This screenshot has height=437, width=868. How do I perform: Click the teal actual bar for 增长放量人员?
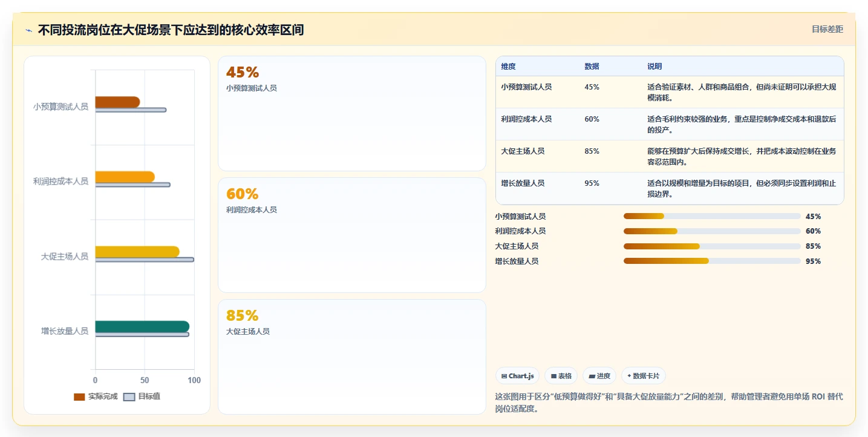142,327
